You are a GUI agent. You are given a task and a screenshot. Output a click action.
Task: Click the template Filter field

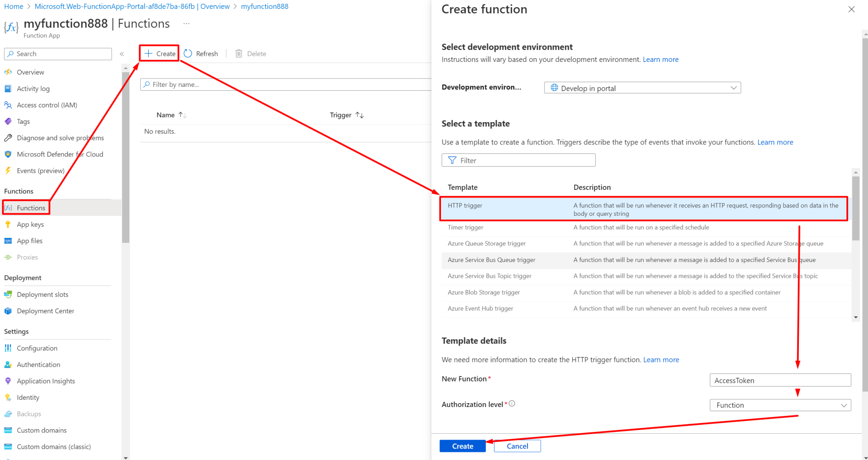point(519,160)
